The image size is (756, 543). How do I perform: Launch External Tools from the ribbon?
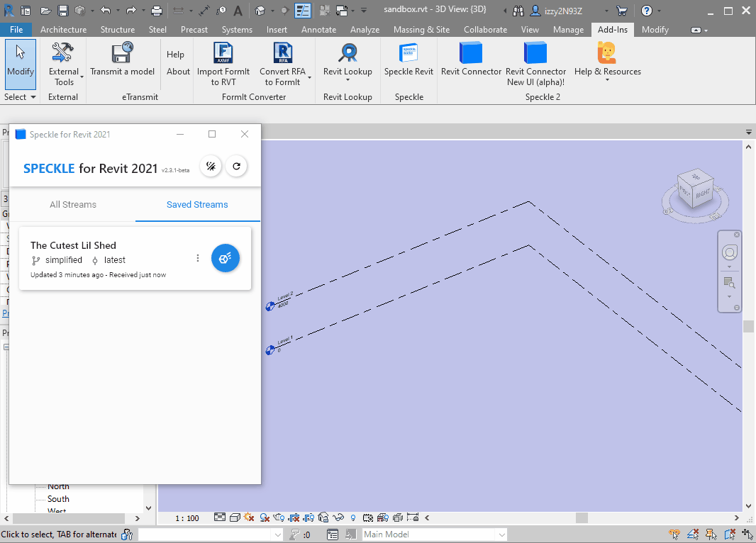point(63,65)
